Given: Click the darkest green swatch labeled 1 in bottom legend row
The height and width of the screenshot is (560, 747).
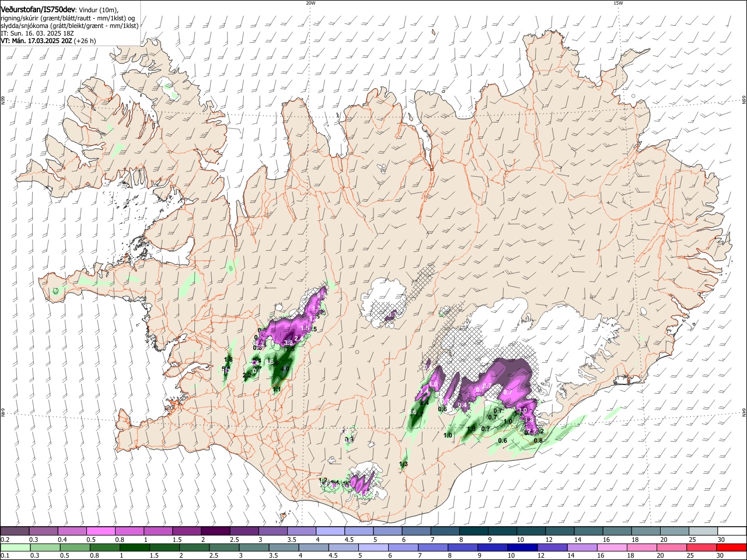Looking at the screenshot, I should pyautogui.click(x=134, y=548).
